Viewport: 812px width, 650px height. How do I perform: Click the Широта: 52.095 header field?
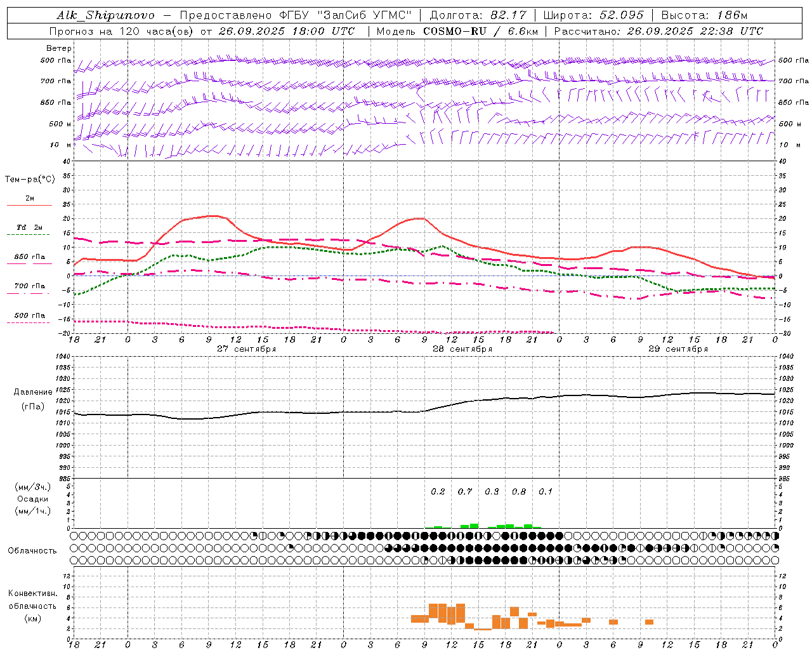594,15
